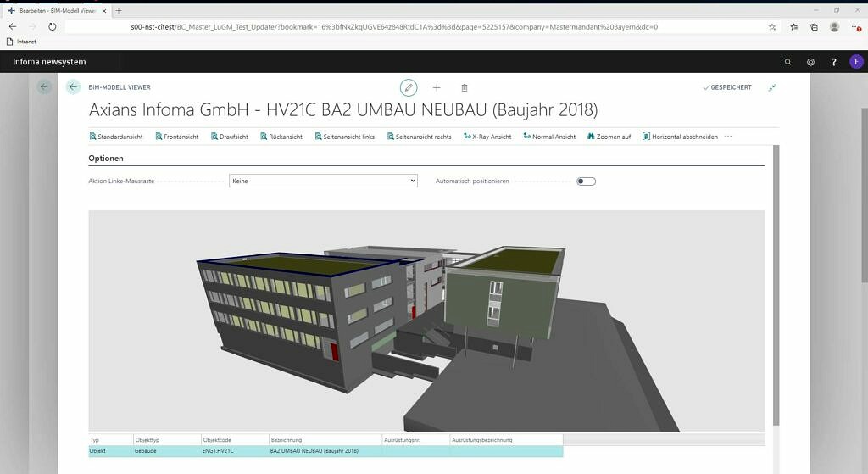Switch to Standardansicht view
The height and width of the screenshot is (474, 868).
pos(116,137)
